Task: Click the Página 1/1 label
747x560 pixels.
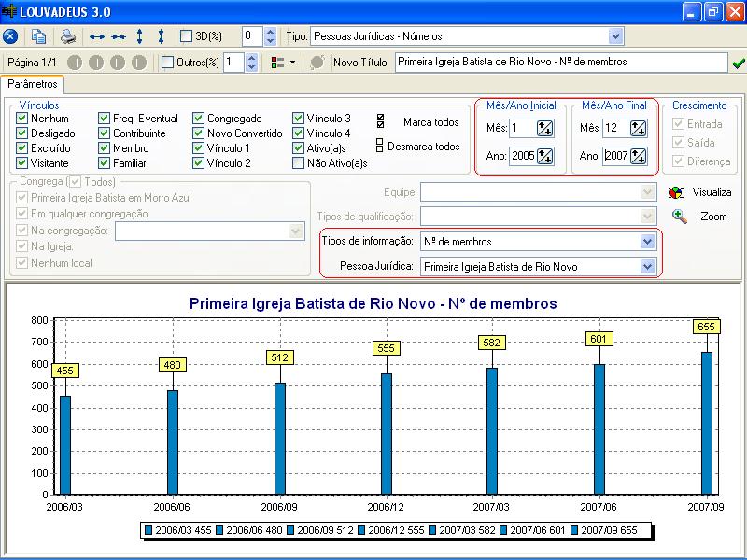Action: tap(32, 63)
